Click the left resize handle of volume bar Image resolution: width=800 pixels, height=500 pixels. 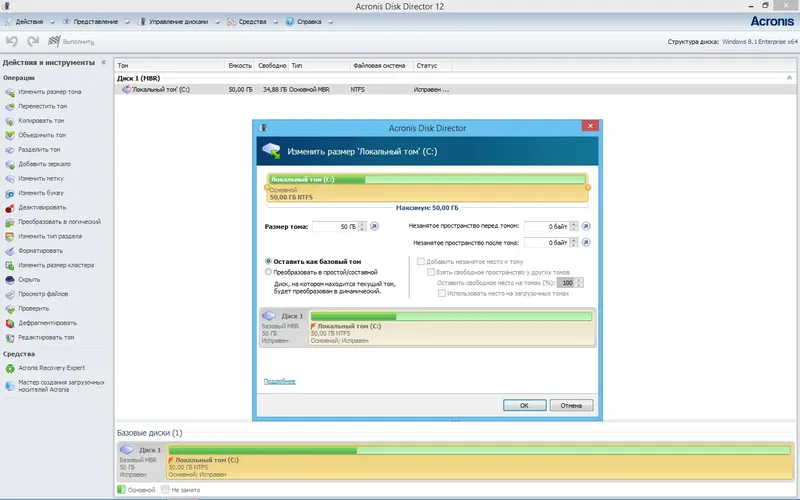pyautogui.click(x=266, y=188)
